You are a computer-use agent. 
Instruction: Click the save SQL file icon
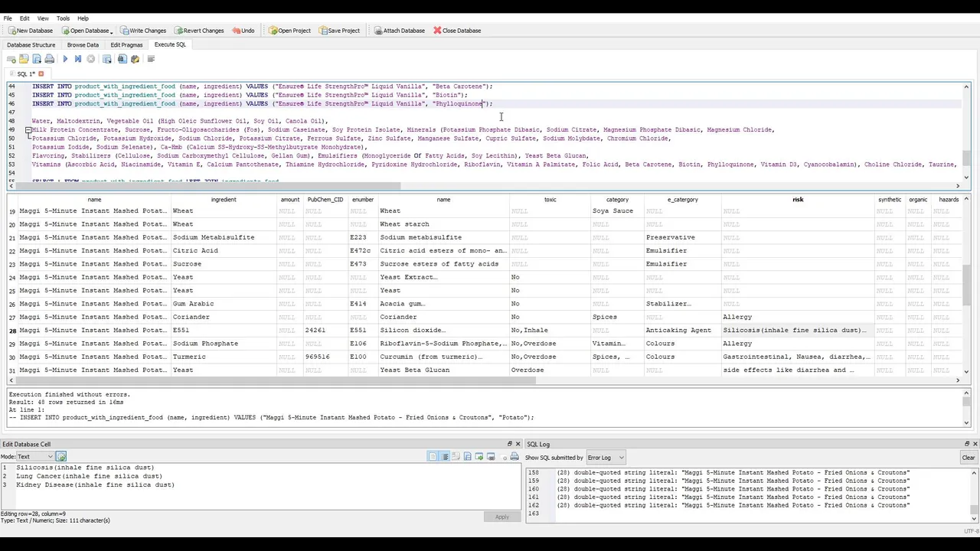point(37,59)
